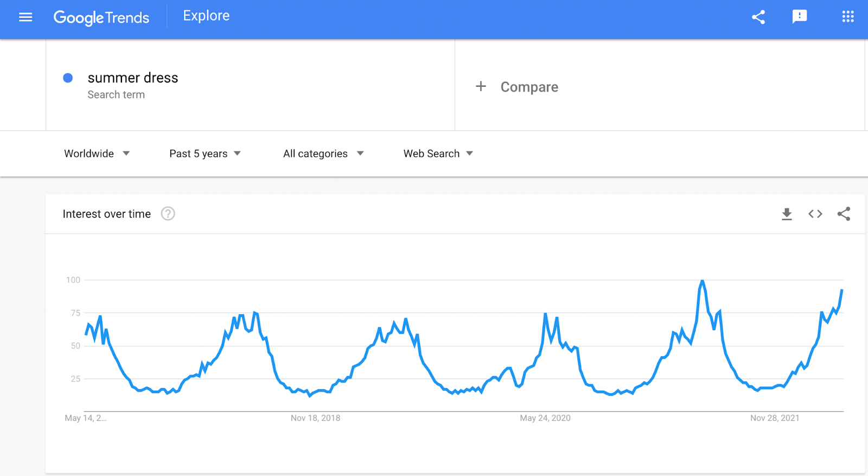Open the Web Search type dropdown
The width and height of the screenshot is (868, 476).
[x=438, y=154]
